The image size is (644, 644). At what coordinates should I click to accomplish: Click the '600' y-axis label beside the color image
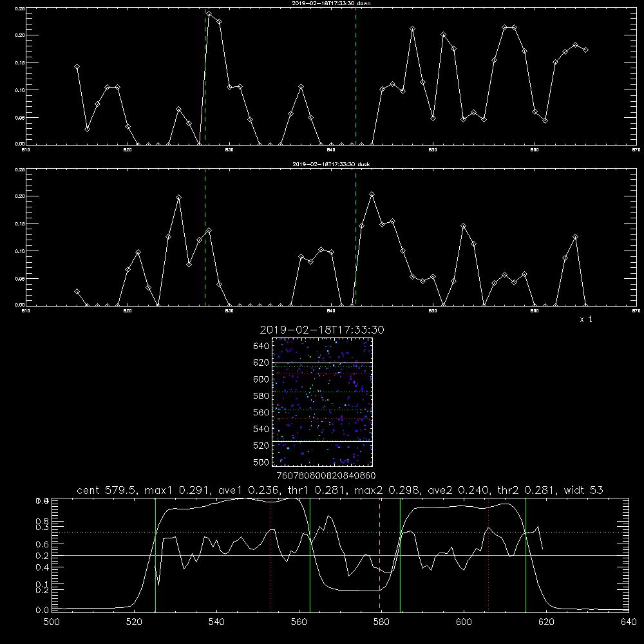point(261,379)
